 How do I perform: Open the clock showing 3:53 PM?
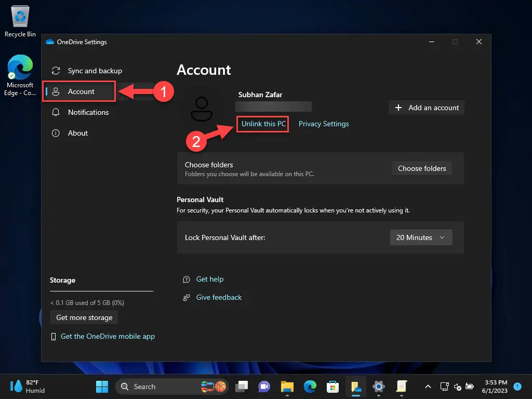495,387
